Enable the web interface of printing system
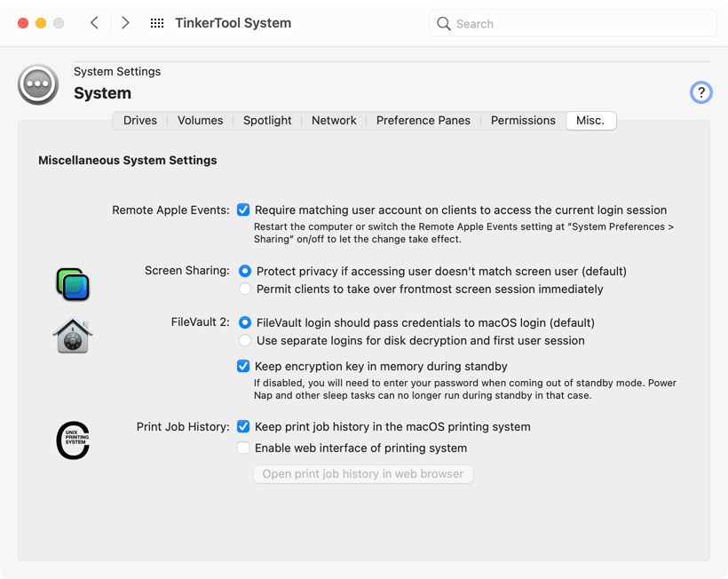Screen dimensions: 728x579 click(243, 448)
